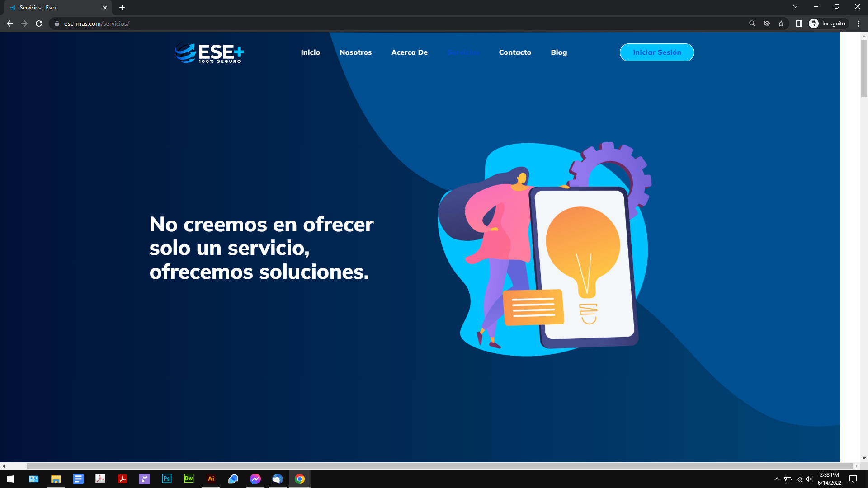Show hidden system tray icons
This screenshot has width=868, height=488.
click(x=777, y=479)
